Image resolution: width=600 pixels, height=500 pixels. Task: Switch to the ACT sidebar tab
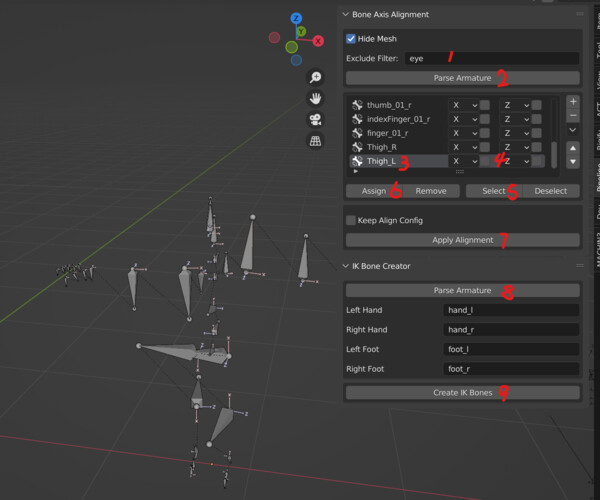[x=597, y=109]
